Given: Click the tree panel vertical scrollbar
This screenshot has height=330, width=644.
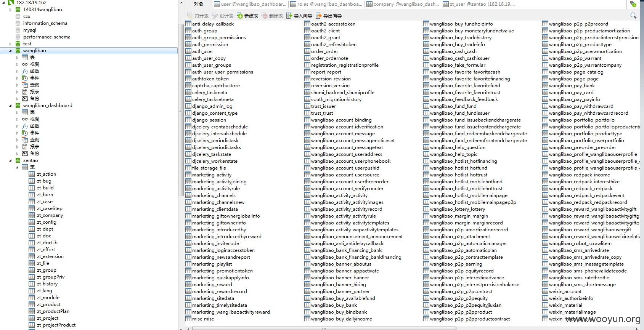Looking at the screenshot, I should (180, 111).
